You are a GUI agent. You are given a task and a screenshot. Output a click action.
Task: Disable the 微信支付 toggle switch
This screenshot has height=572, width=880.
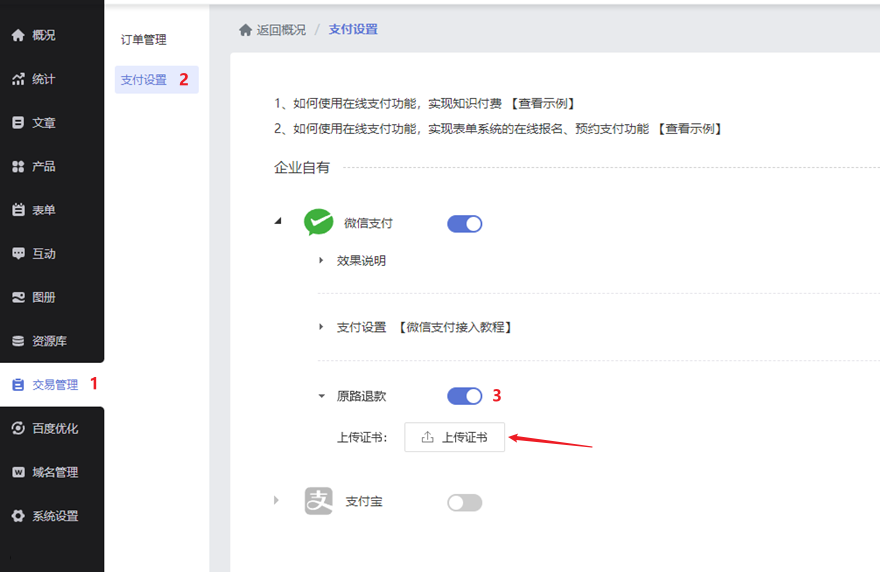[465, 224]
